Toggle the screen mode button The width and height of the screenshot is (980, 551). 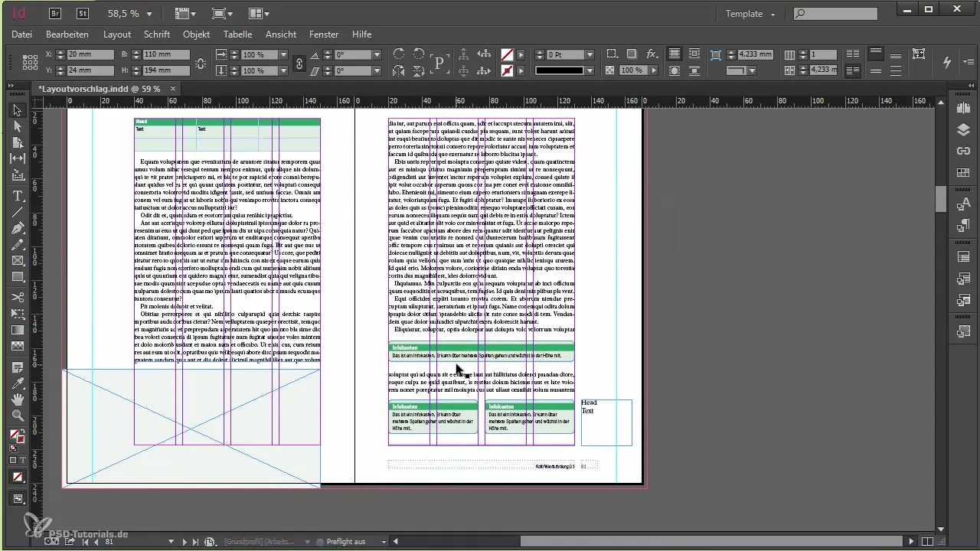[x=18, y=499]
